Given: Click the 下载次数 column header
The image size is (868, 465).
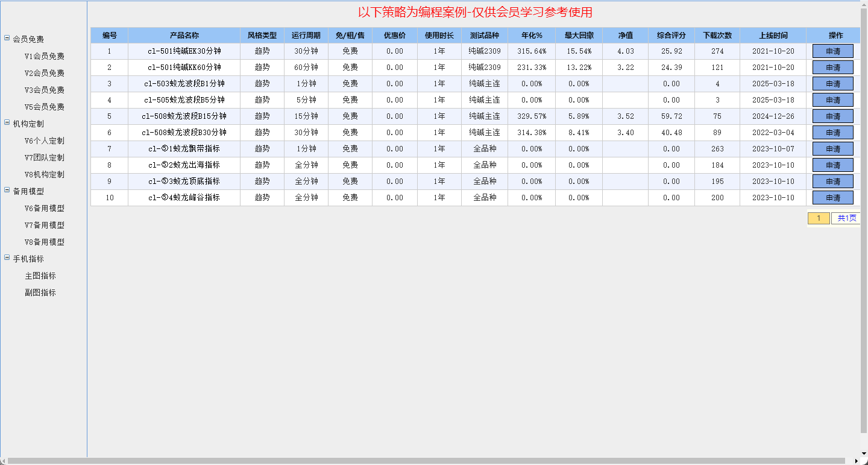Looking at the screenshot, I should [717, 36].
